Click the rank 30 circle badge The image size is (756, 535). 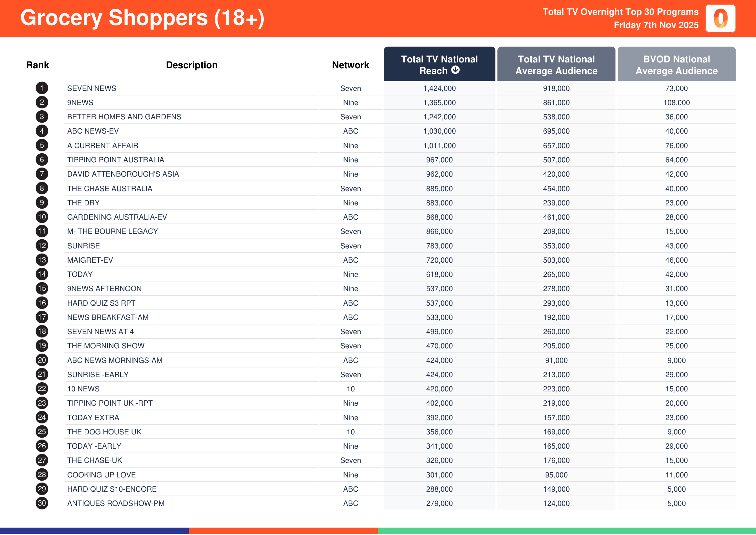[x=42, y=503]
